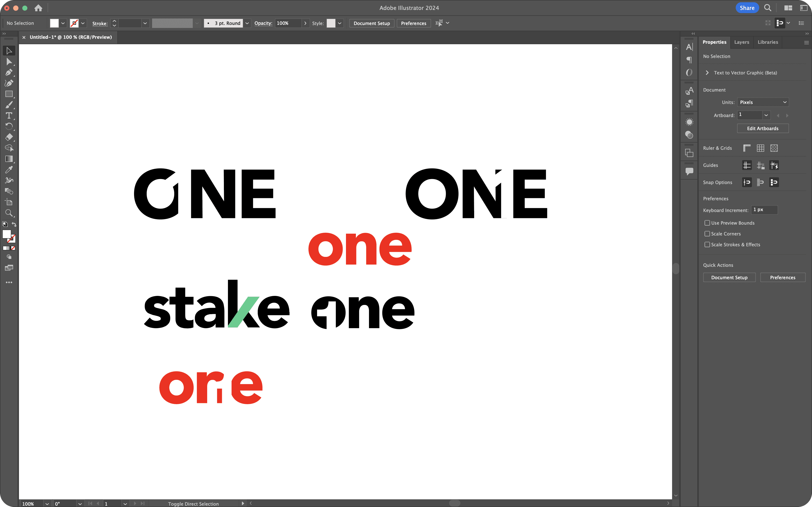Open the Units dropdown set to Pixels
Screen dimensions: 812x507
tap(763, 102)
